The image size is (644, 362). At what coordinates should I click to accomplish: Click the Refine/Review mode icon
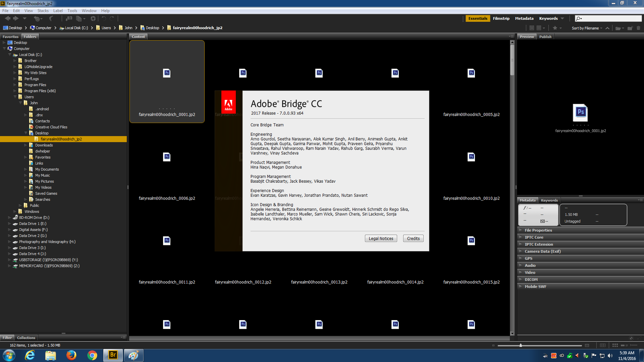(79, 18)
